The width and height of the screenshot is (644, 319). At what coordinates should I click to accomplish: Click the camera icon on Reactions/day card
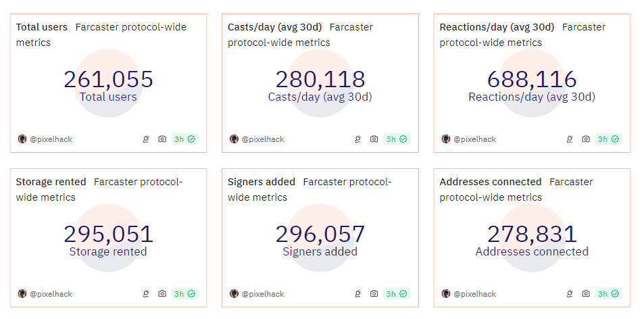(586, 139)
